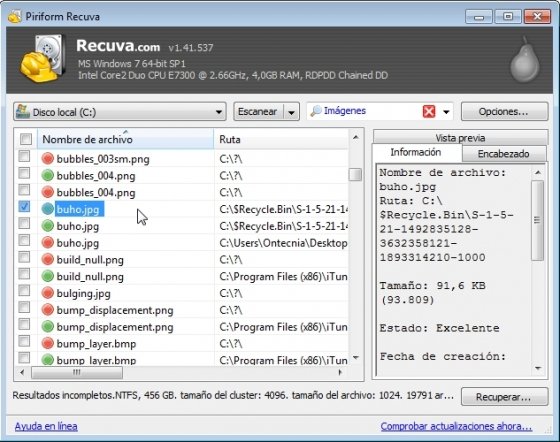Click 'Estado: Excelente' in info panel
The width and height of the screenshot is (560, 442).
pos(439,328)
